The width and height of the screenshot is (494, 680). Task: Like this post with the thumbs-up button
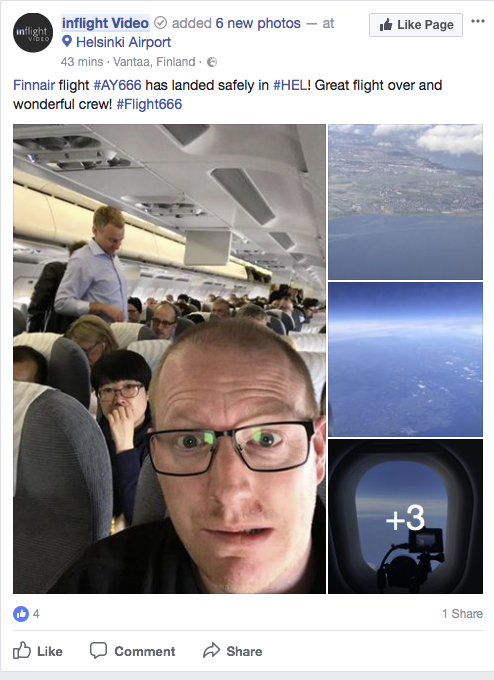38,651
